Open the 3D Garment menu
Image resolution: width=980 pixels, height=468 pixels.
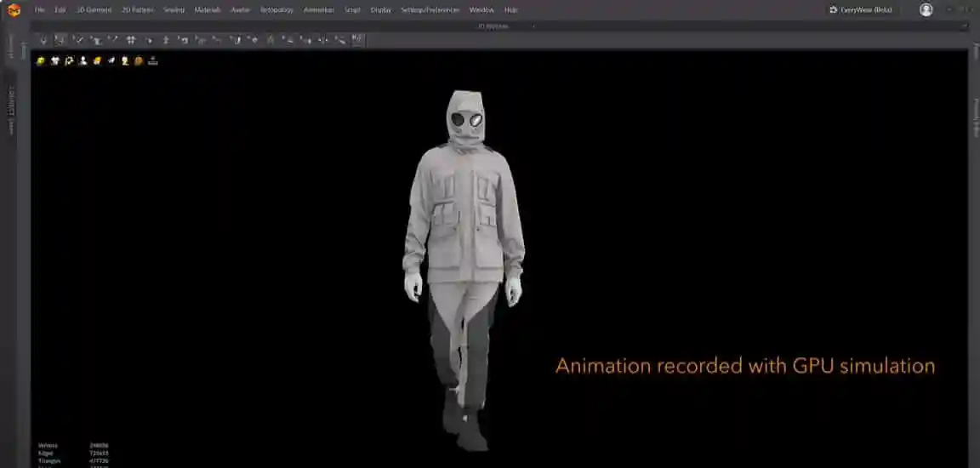coord(94,10)
